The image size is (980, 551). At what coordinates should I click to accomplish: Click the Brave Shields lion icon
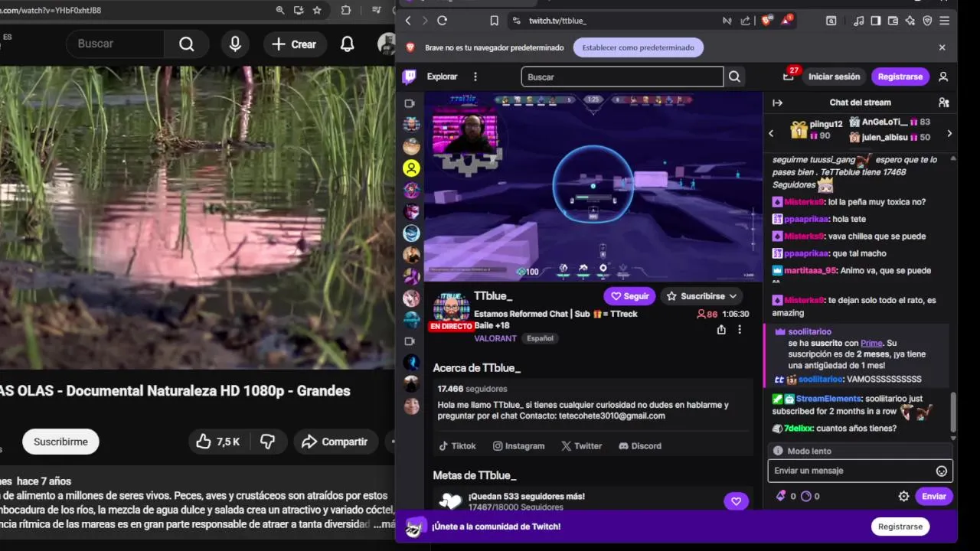(x=766, y=21)
